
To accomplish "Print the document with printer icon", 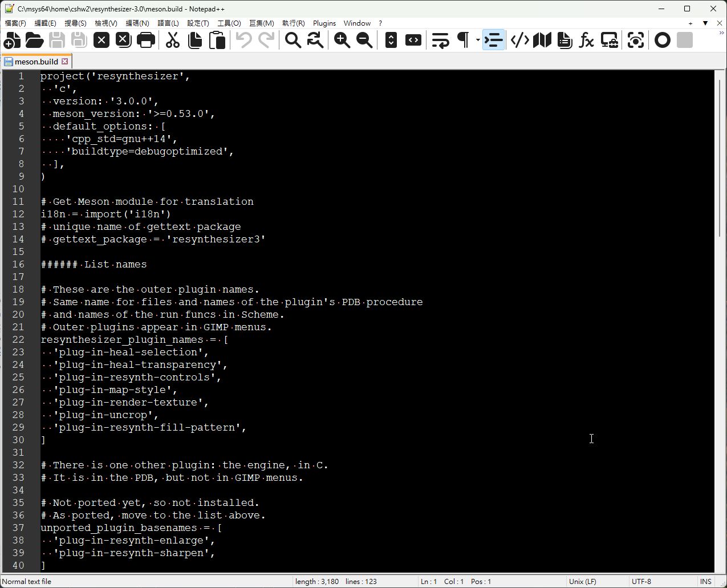I will tap(146, 40).
